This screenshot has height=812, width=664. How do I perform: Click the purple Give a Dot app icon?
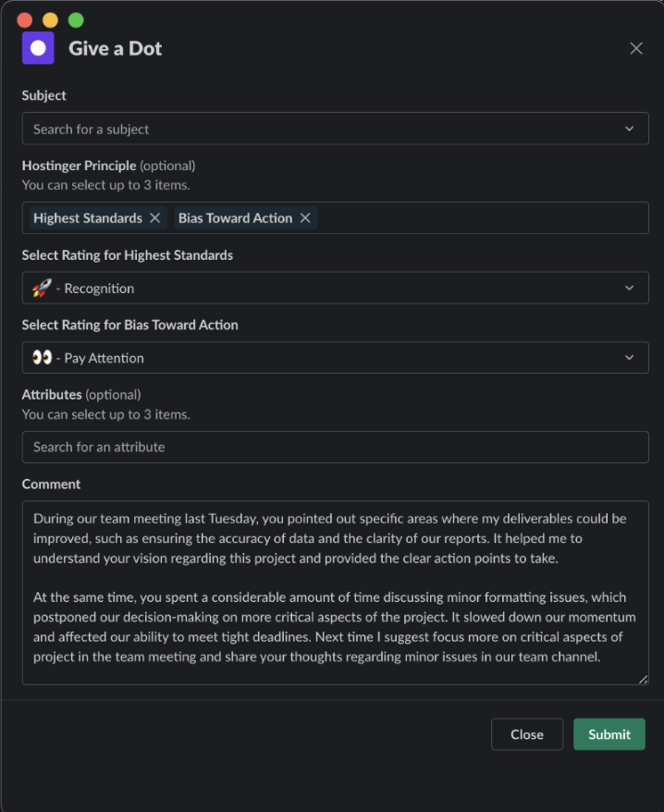38,48
